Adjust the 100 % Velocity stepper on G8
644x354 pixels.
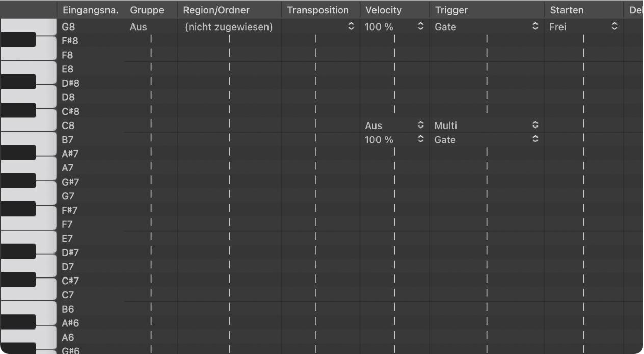tap(421, 27)
